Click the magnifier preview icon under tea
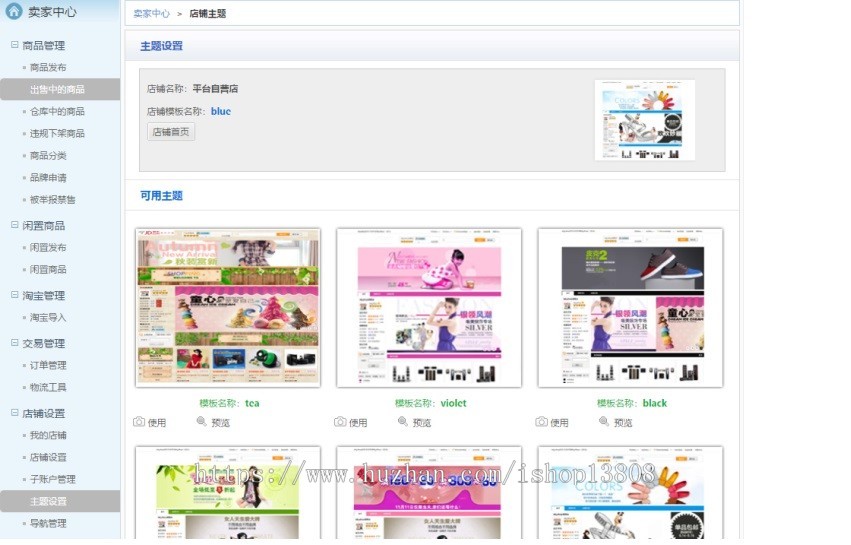 click(x=201, y=422)
